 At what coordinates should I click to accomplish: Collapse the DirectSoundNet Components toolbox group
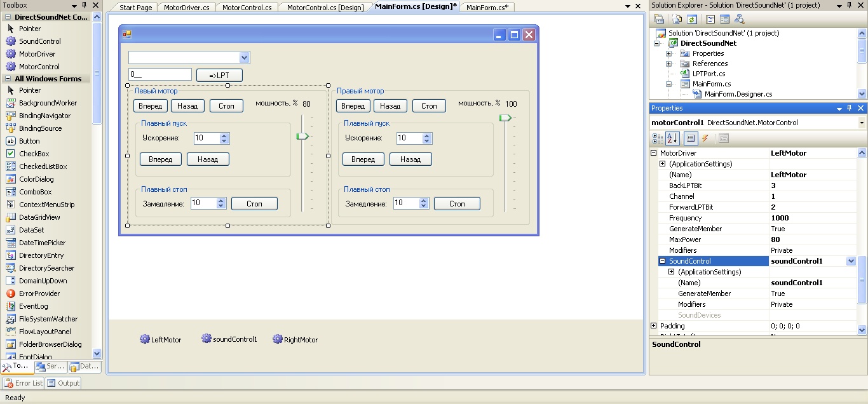[8, 17]
